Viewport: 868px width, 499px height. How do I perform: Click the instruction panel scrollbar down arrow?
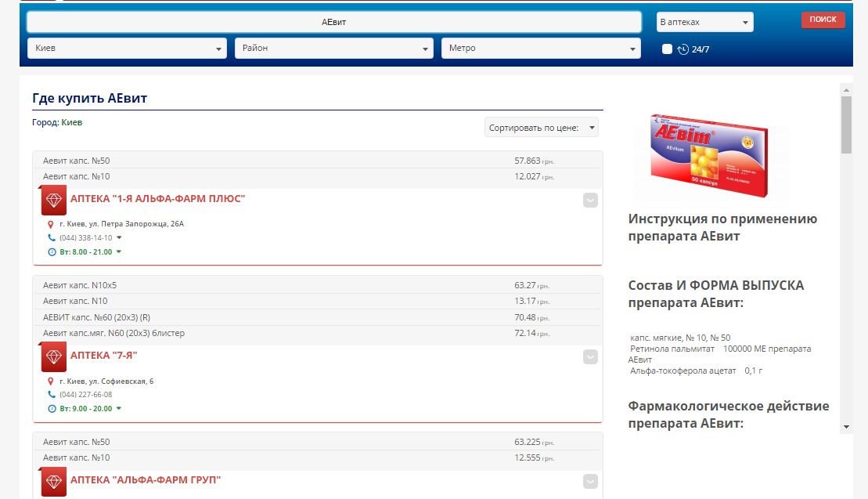point(846,427)
